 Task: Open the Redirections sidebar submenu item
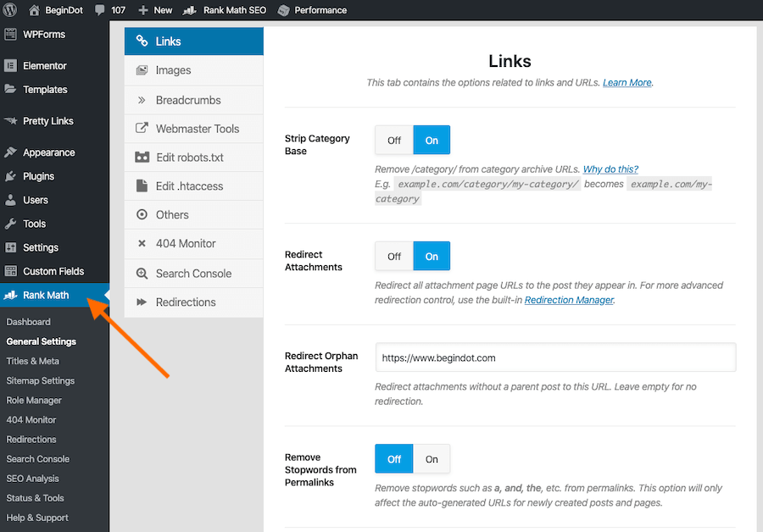click(31, 439)
